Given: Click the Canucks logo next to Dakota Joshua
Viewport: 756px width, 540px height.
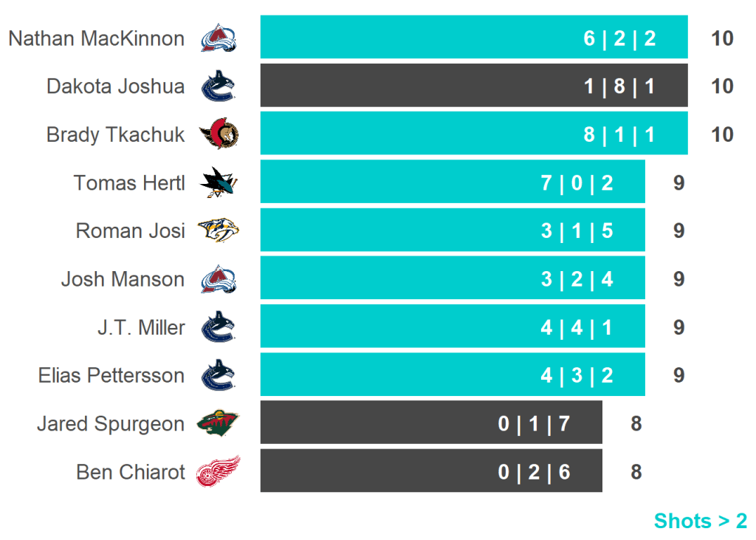Looking at the screenshot, I should click(219, 86).
